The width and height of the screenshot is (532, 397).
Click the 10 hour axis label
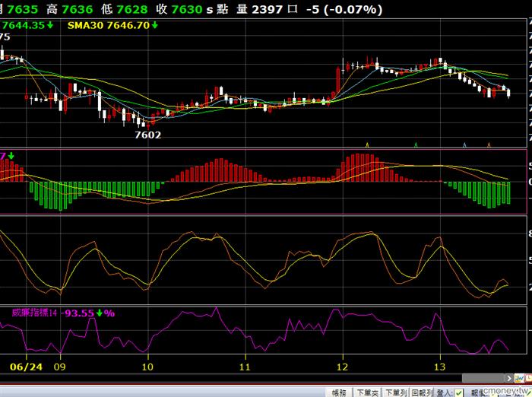(x=147, y=367)
